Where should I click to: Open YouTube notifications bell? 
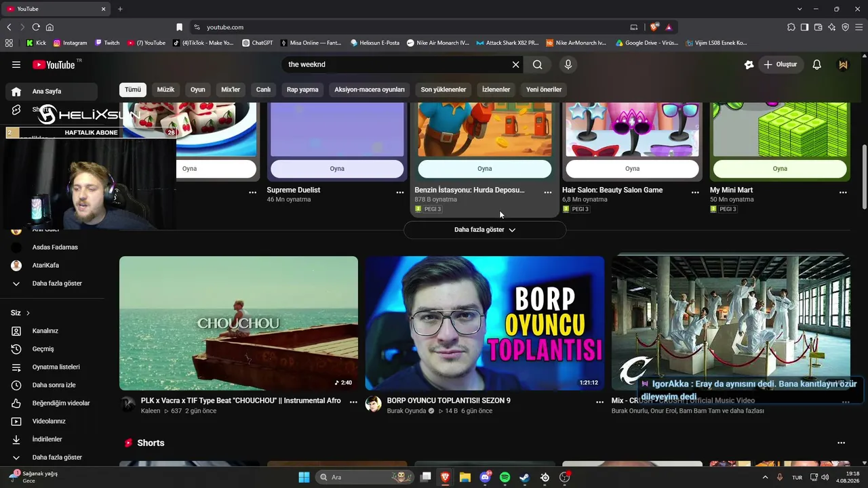pyautogui.click(x=817, y=64)
